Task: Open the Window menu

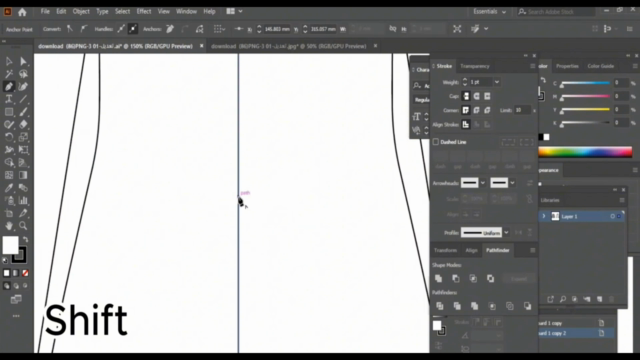Action: click(x=186, y=11)
